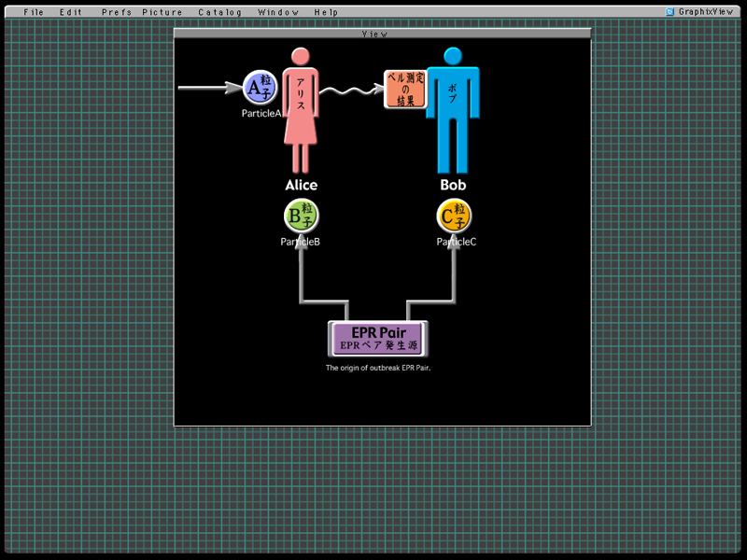Image resolution: width=747 pixels, height=560 pixels.
Task: Click the Bob name label
Action: (453, 186)
